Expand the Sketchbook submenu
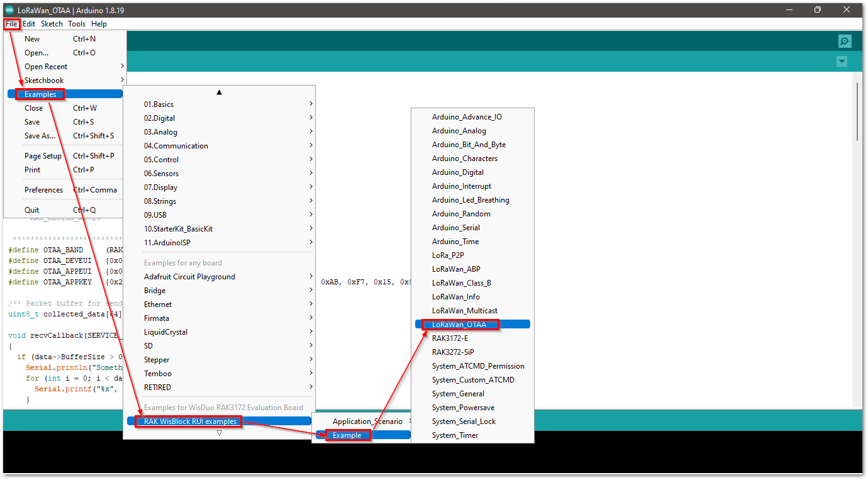This screenshot has height=480, width=868. click(x=65, y=81)
